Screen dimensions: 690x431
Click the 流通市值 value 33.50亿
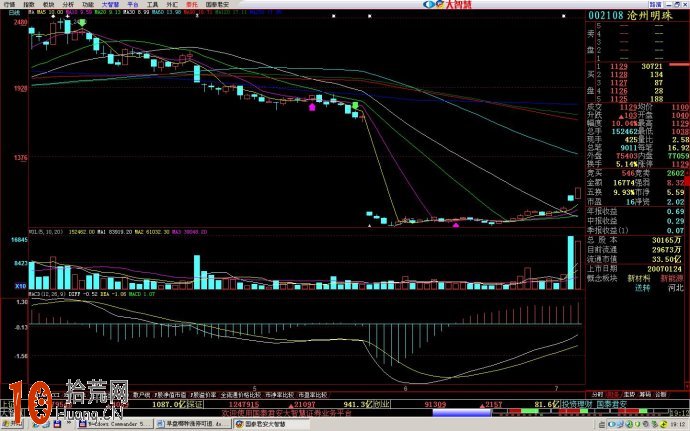(666, 259)
